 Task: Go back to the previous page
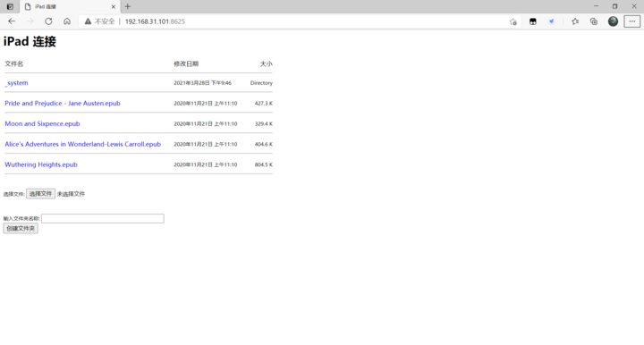pos(12,21)
